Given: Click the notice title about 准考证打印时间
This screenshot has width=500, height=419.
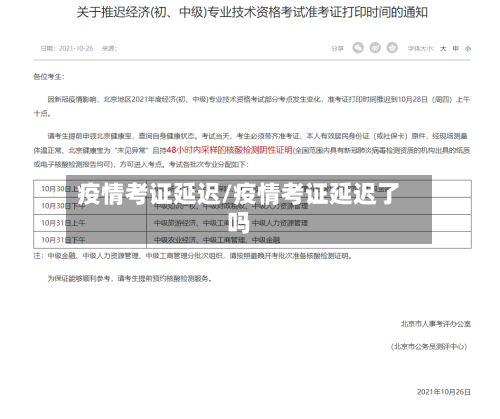Looking at the screenshot, I should [x=252, y=13].
